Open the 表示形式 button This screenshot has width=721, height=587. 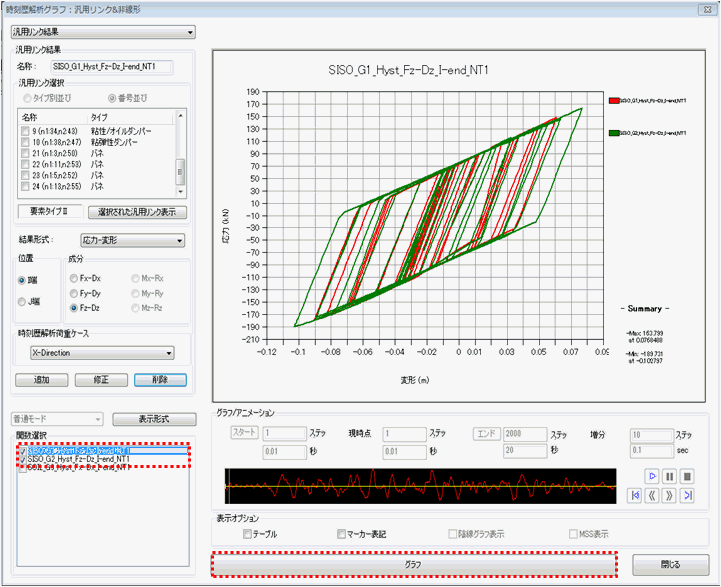pos(154,419)
